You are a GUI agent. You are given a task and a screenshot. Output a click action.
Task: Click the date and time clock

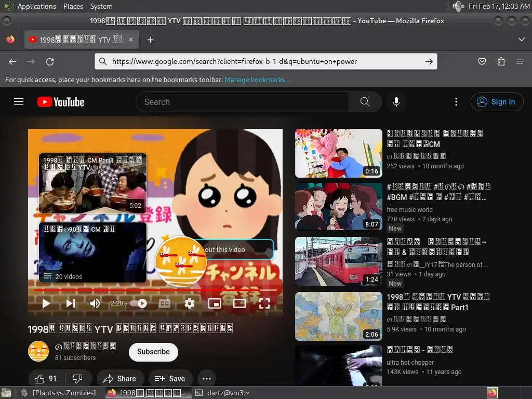click(x=499, y=6)
